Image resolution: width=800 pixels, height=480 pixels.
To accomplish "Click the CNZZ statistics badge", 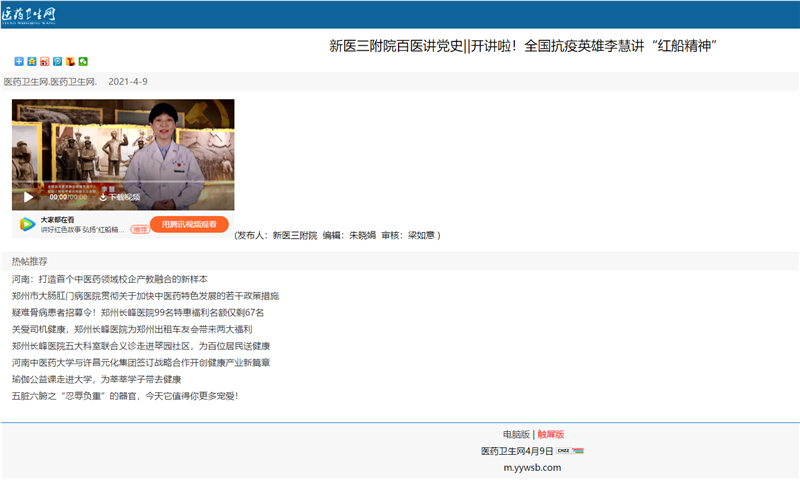I will point(571,451).
